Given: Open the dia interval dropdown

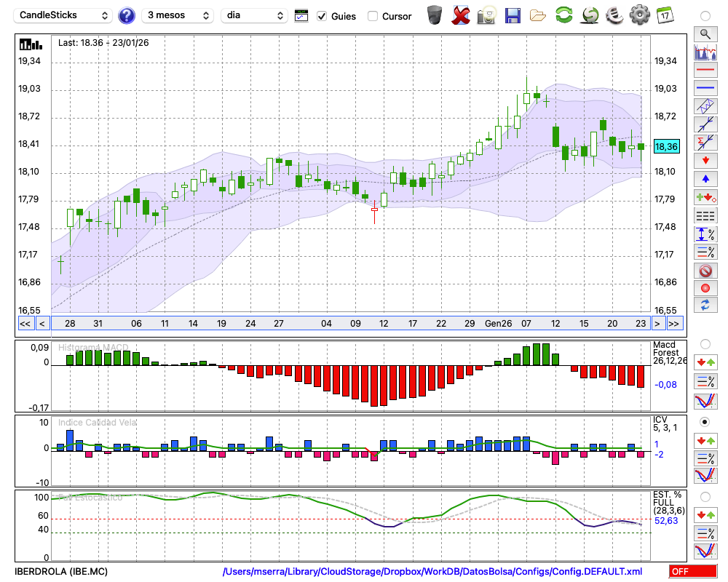Looking at the screenshot, I should (x=254, y=16).
